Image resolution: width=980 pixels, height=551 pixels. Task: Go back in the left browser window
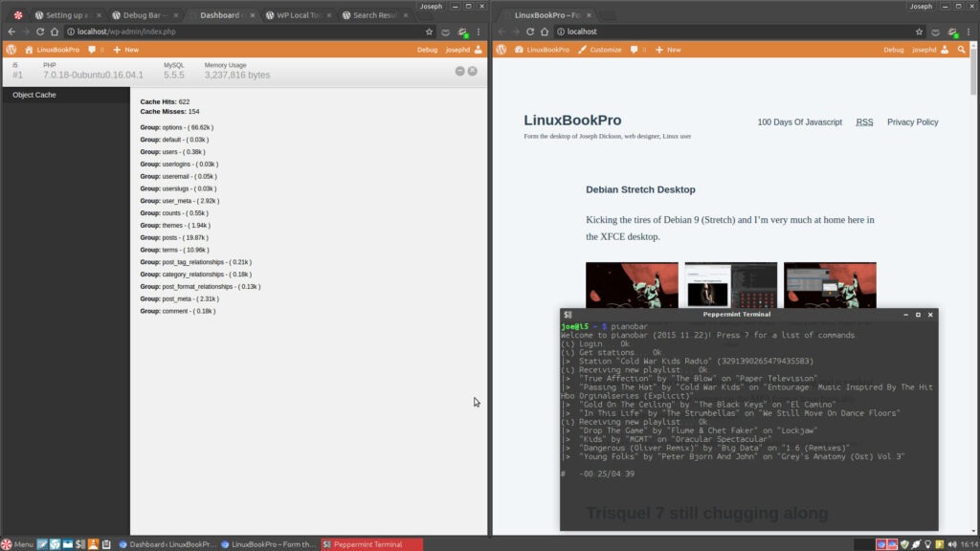[11, 32]
